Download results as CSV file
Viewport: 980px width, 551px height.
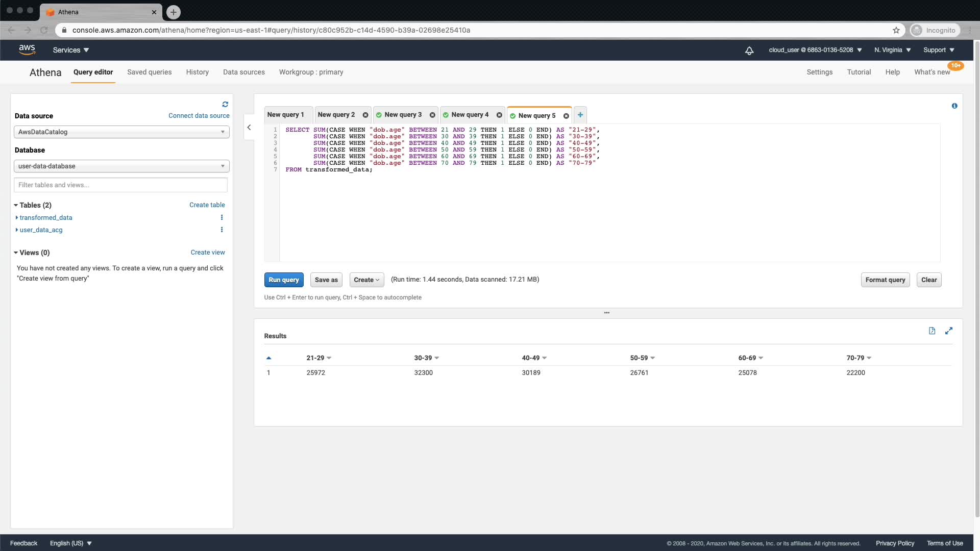pyautogui.click(x=932, y=331)
